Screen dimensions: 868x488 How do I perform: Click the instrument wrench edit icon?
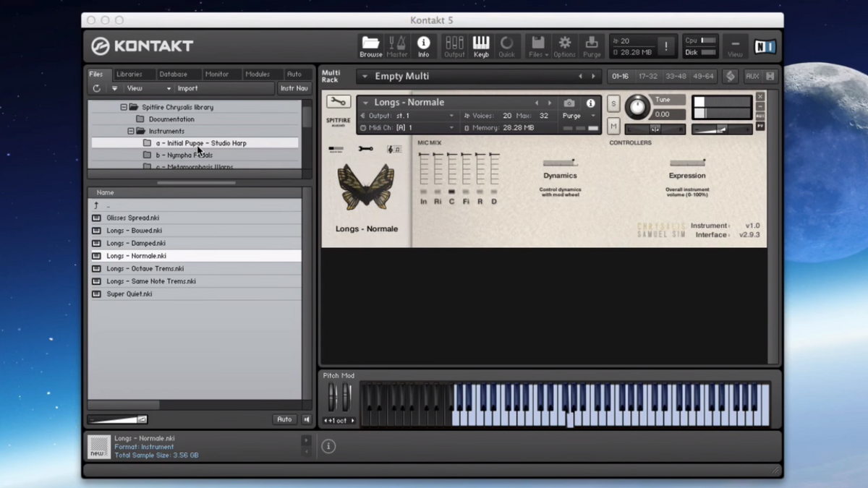(338, 102)
